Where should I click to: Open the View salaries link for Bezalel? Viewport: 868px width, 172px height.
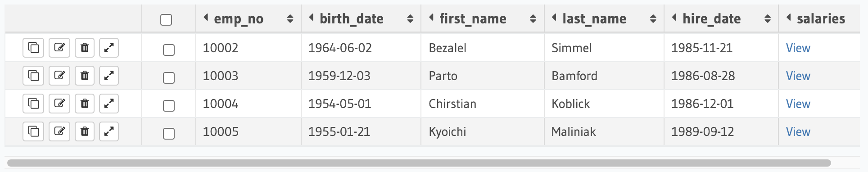click(798, 48)
